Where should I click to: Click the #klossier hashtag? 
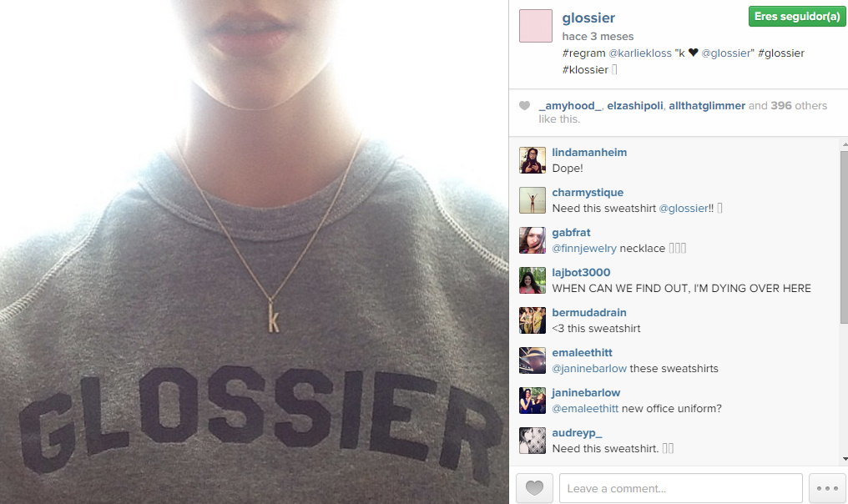[585, 70]
